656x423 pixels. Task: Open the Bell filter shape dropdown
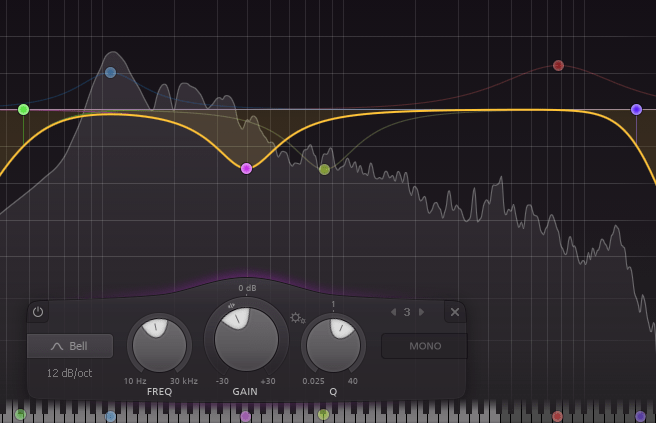[x=70, y=346]
